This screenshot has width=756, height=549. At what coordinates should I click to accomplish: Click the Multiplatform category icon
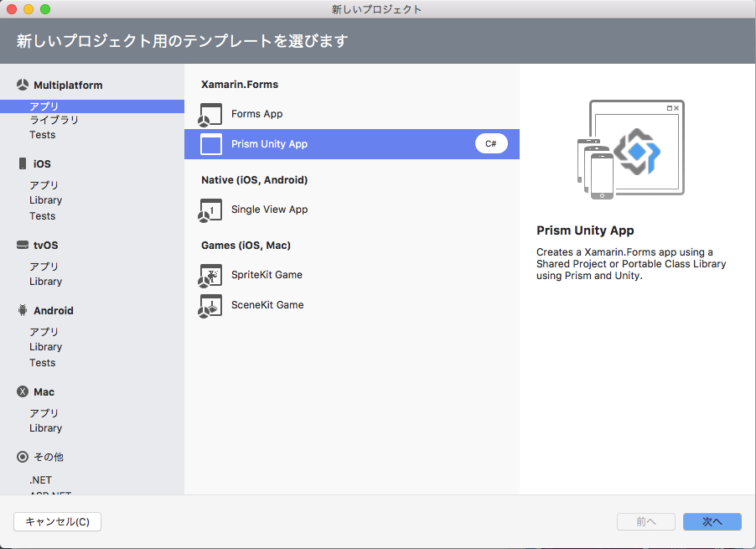(x=23, y=85)
